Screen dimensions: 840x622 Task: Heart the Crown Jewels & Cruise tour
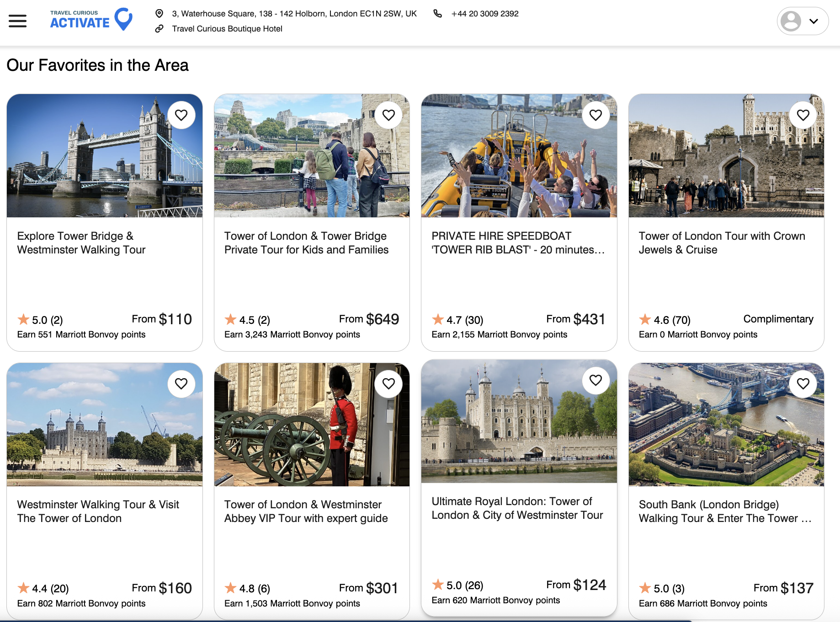(x=803, y=115)
